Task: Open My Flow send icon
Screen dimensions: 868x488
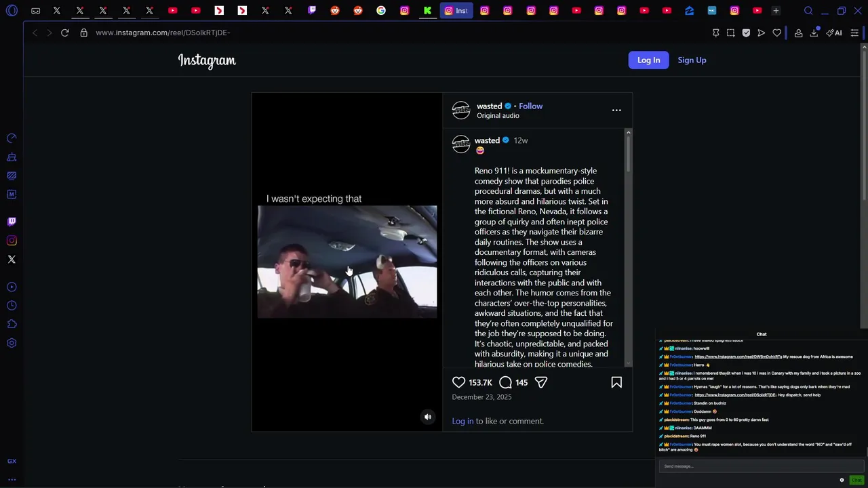Action: point(762,33)
